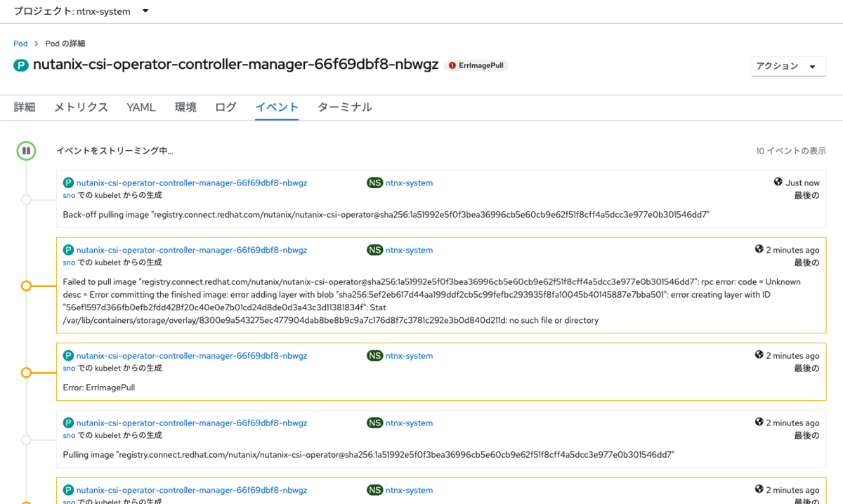843x504 pixels.
Task: Select the イベント tab
Action: point(277,107)
